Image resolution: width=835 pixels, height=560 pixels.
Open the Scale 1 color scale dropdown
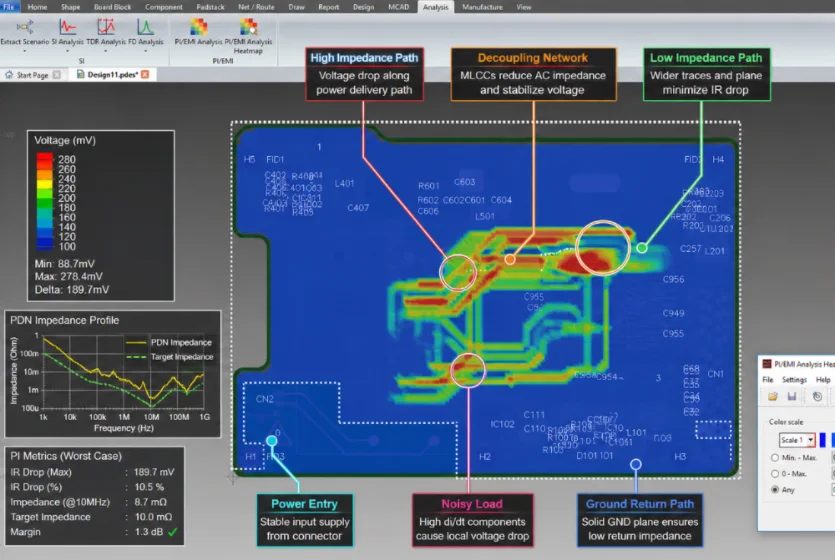[811, 440]
